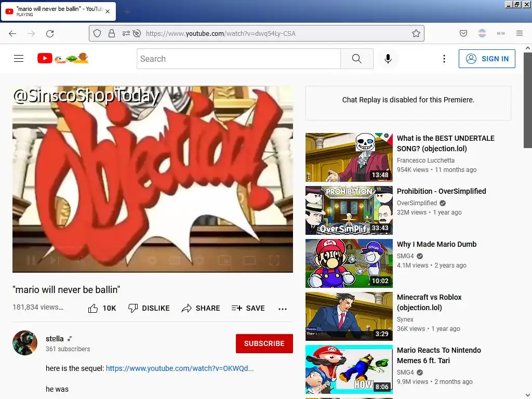The image size is (532, 399).
Task: Save the video to a playlist
Action: click(248, 308)
